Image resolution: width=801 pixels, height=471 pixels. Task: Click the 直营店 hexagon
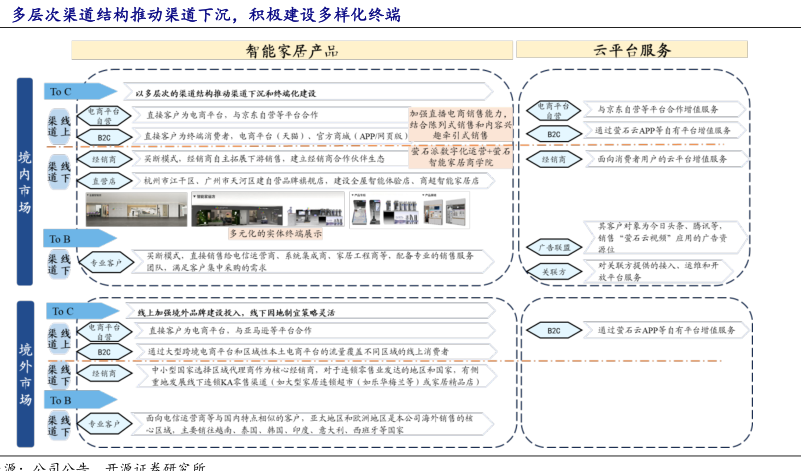click(x=104, y=181)
